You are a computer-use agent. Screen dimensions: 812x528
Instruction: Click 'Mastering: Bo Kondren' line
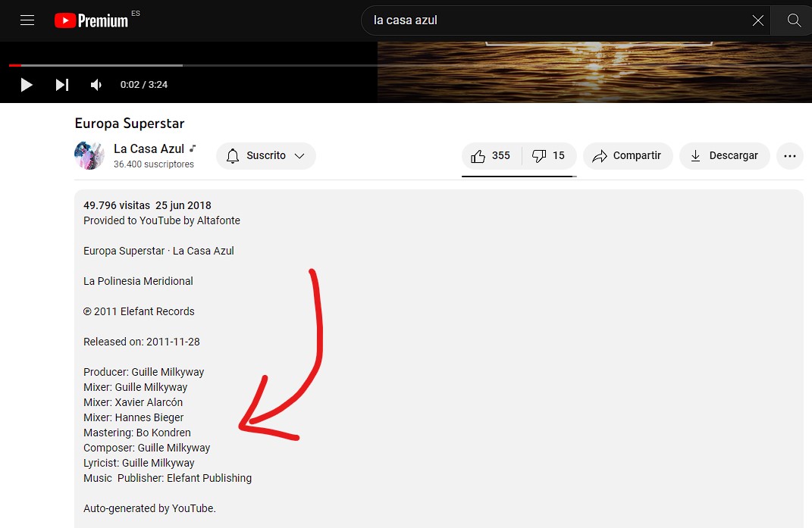pos(136,433)
